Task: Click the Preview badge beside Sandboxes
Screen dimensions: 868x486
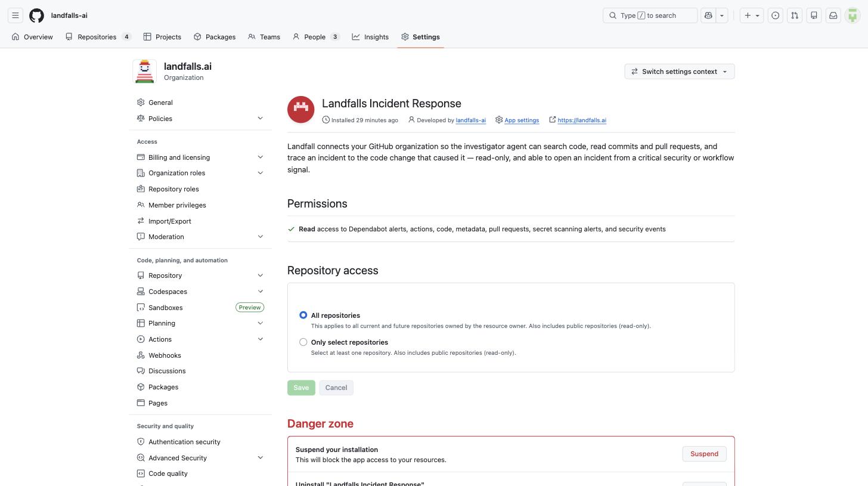Action: click(x=250, y=308)
